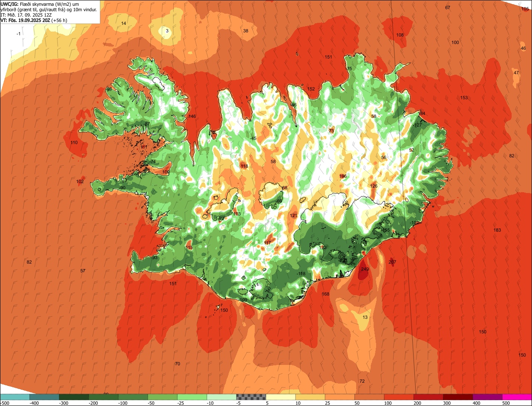
Task: Click the '-500' legend label
Action: [x=5, y=403]
